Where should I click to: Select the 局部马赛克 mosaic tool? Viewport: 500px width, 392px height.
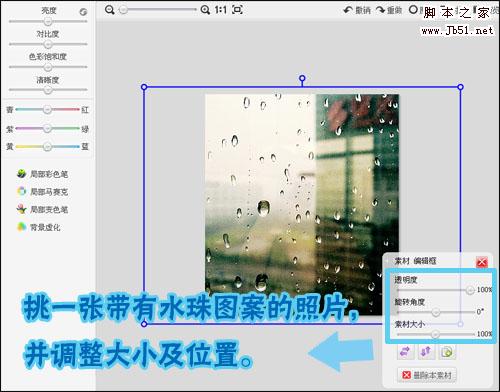(42, 191)
